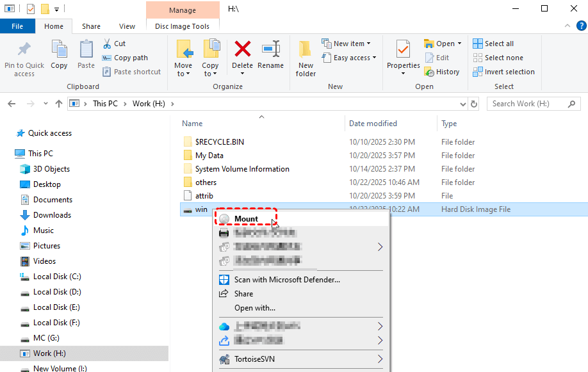Refresh the current folder view
588x372 pixels.
474,104
